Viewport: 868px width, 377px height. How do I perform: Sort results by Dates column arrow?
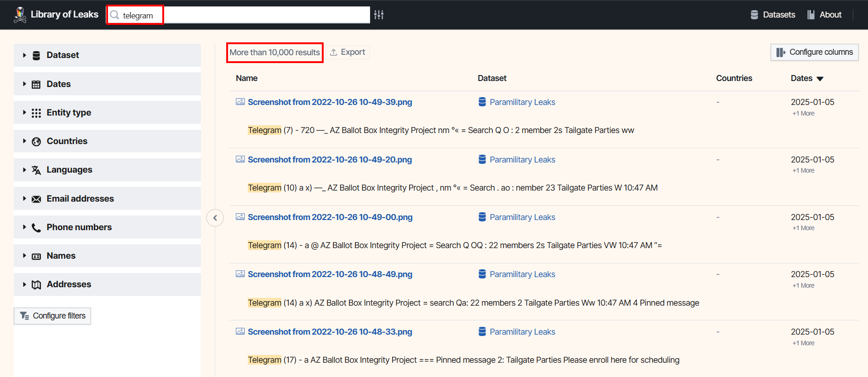[820, 79]
